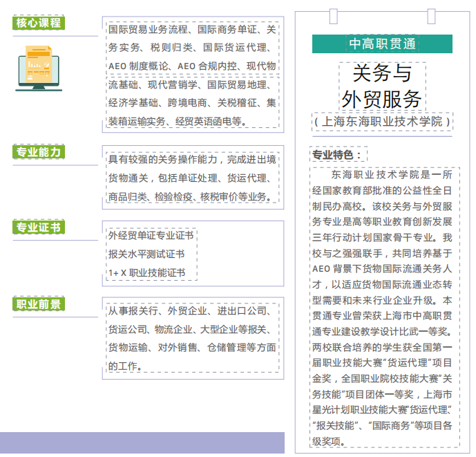Click the line starting 星光计划职业技能大赛
Viewport: 476px width, 457px height.
point(382,409)
